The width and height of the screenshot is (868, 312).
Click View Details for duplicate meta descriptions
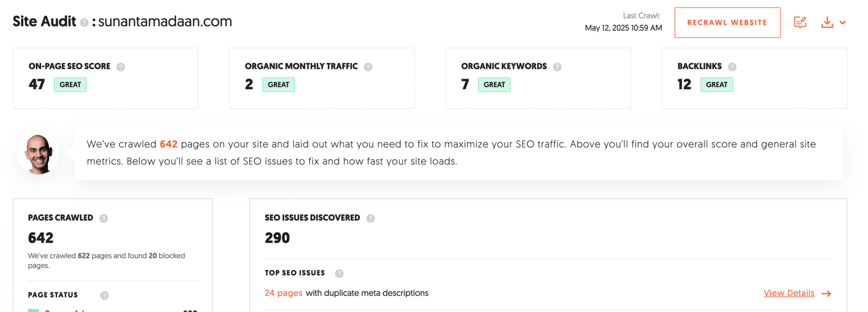click(x=789, y=293)
